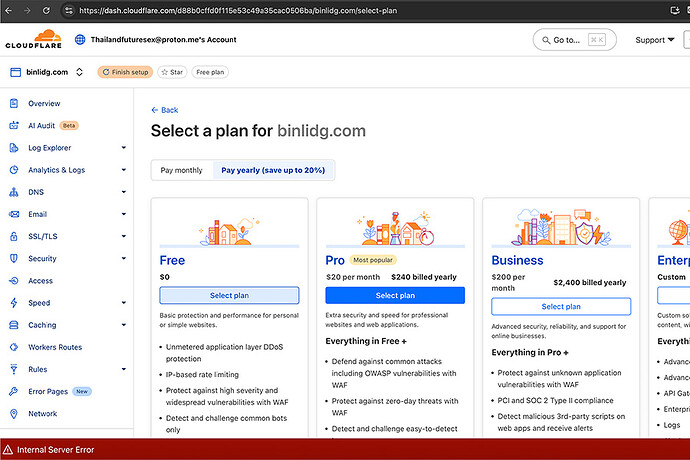Open site information icon in address bar
690x460 pixels.
tap(69, 11)
